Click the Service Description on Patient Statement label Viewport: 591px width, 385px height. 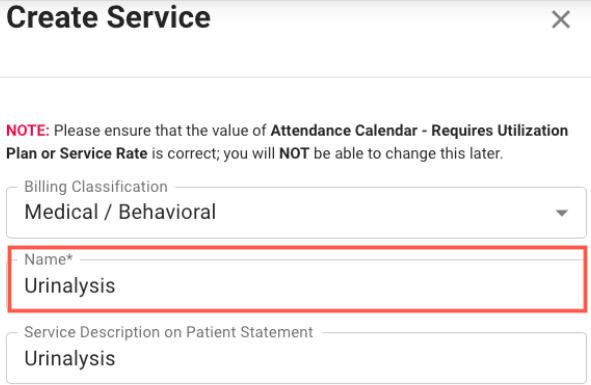point(168,332)
